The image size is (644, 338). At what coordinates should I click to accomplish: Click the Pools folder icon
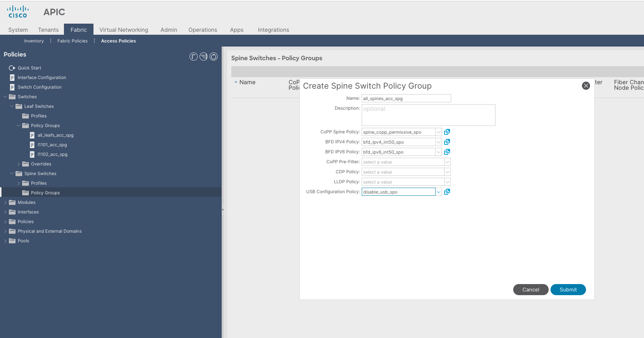[x=12, y=241]
